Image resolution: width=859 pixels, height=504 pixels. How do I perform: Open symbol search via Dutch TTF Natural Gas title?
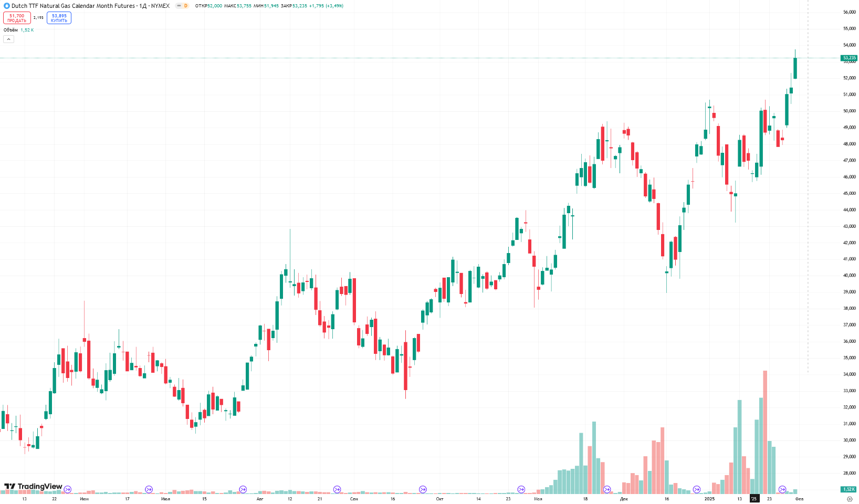coord(74,6)
